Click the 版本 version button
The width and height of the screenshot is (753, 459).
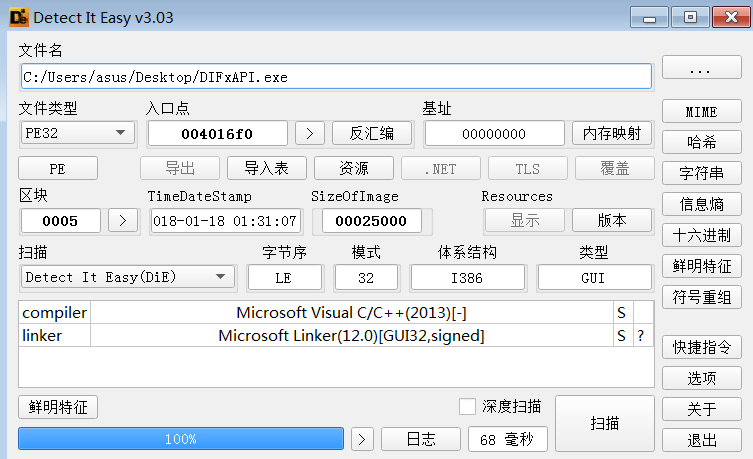point(612,220)
